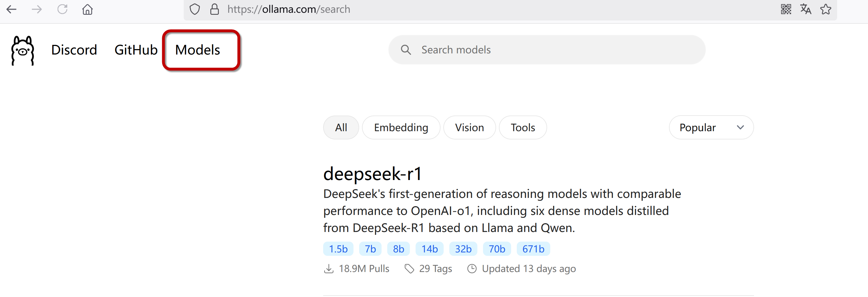Viewport: 868px width, 297px height.
Task: Click the clock icon beside Updated
Action: [x=472, y=269]
